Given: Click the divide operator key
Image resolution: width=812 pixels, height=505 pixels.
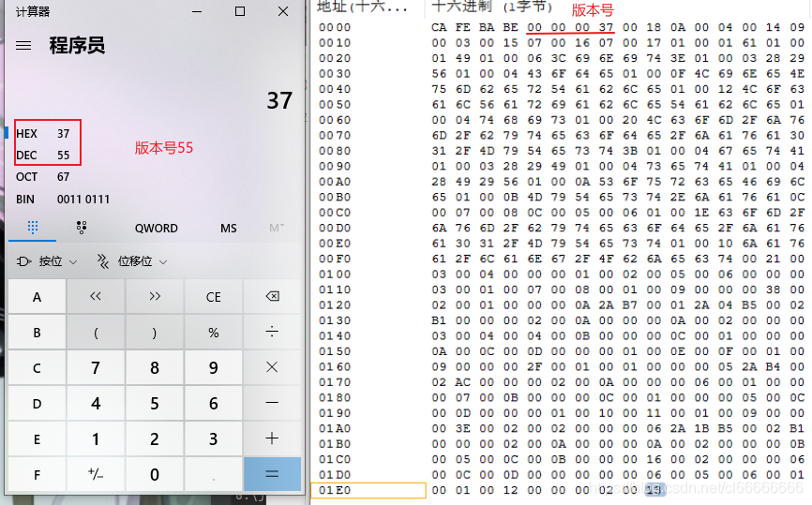Looking at the screenshot, I should pyautogui.click(x=272, y=332).
